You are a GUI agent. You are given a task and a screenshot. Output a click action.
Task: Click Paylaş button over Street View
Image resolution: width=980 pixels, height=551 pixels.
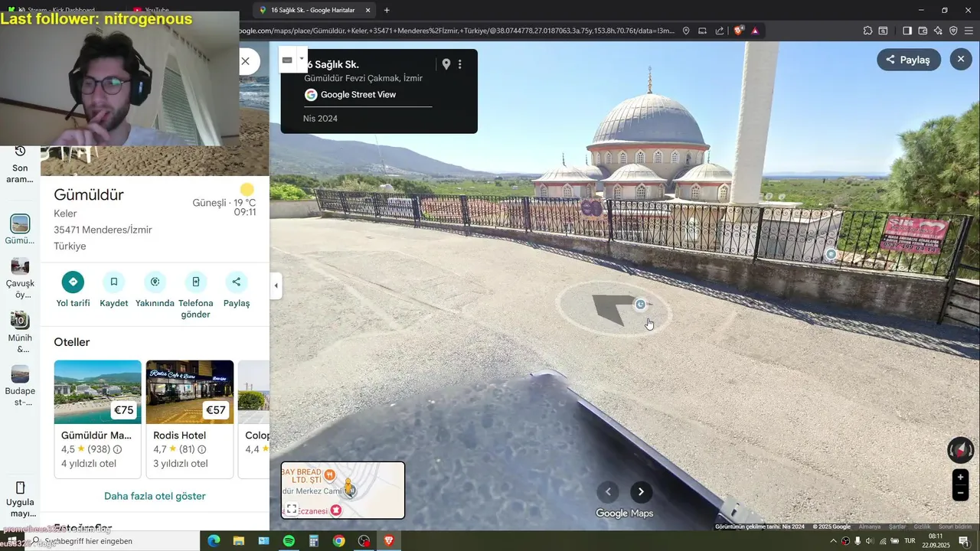[909, 60]
